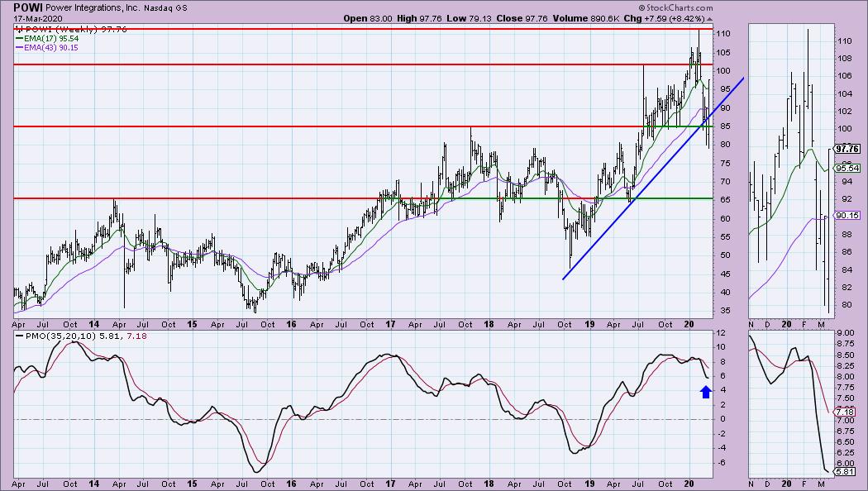Click the red 7.18 PMO signal value in legend
868x491 pixels.
click(136, 336)
